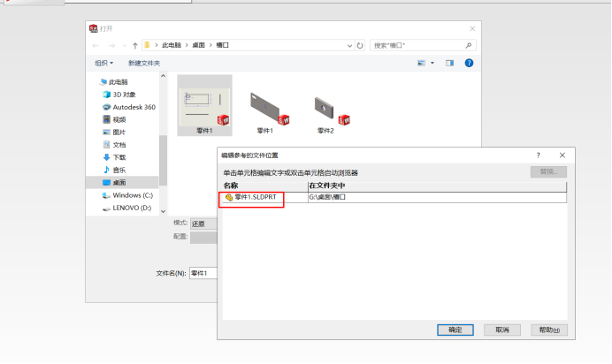Open the 配置 dropdown
The height and width of the screenshot is (364, 612).
coord(203,238)
